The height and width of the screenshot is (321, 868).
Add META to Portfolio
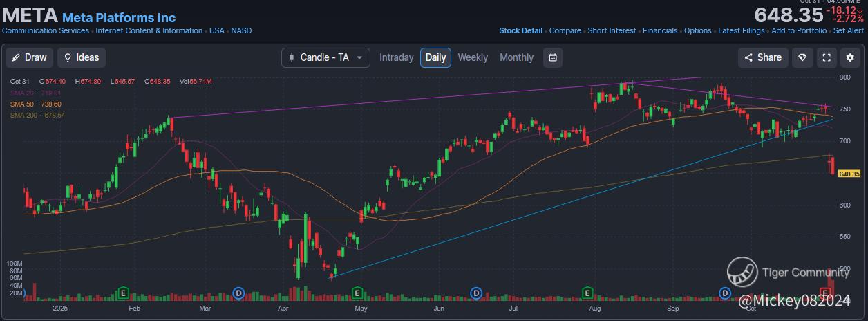(799, 30)
